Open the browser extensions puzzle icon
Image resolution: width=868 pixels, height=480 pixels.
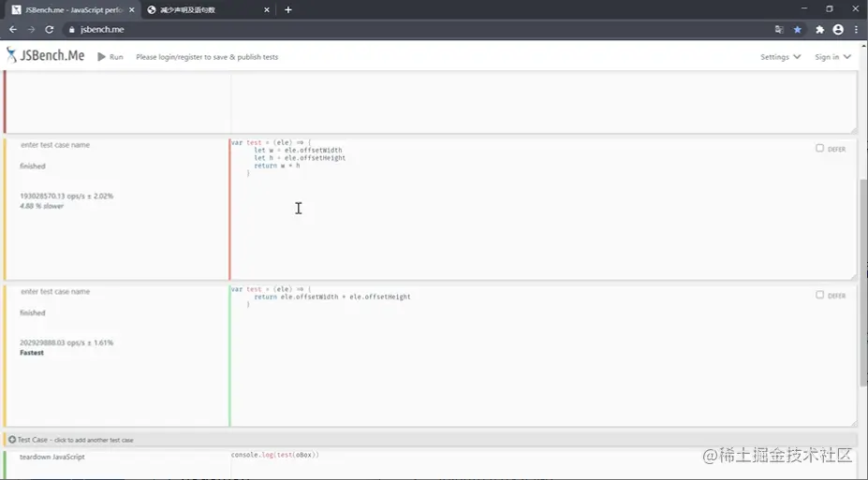pos(820,30)
